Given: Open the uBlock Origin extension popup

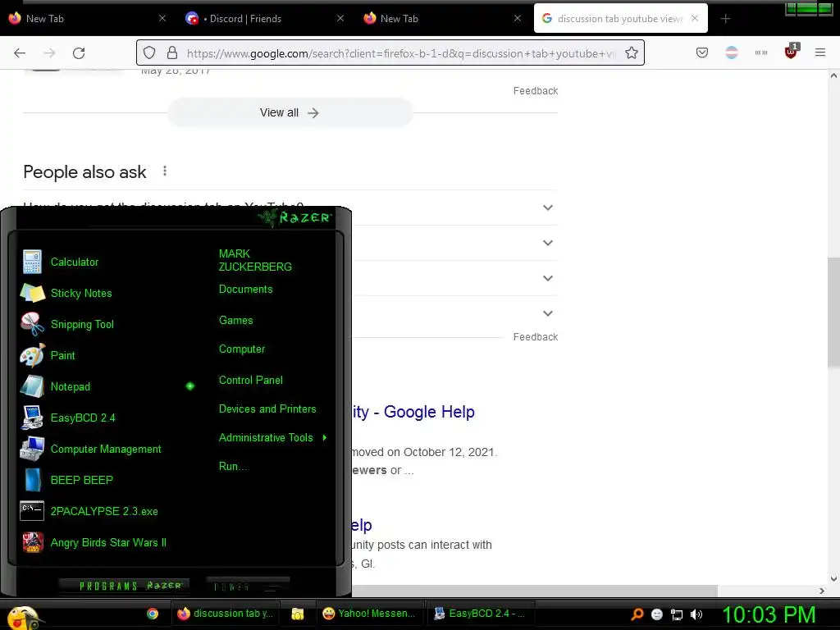Looking at the screenshot, I should point(791,52).
